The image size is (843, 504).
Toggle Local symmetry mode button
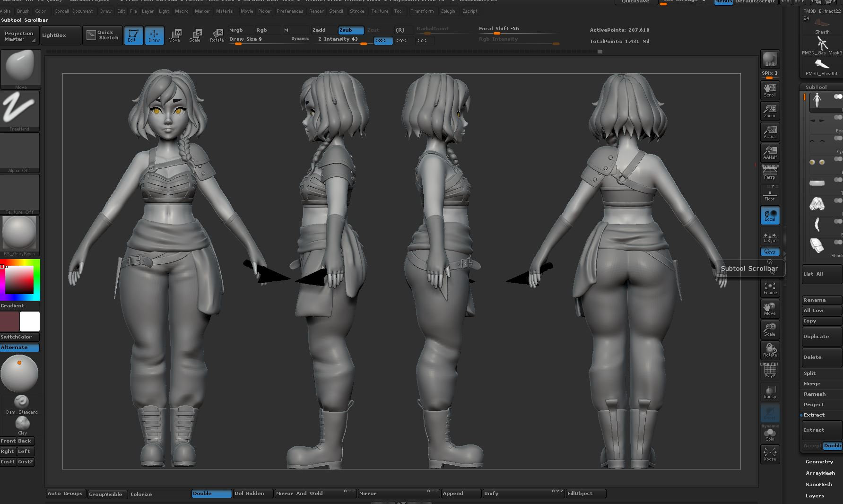point(770,215)
